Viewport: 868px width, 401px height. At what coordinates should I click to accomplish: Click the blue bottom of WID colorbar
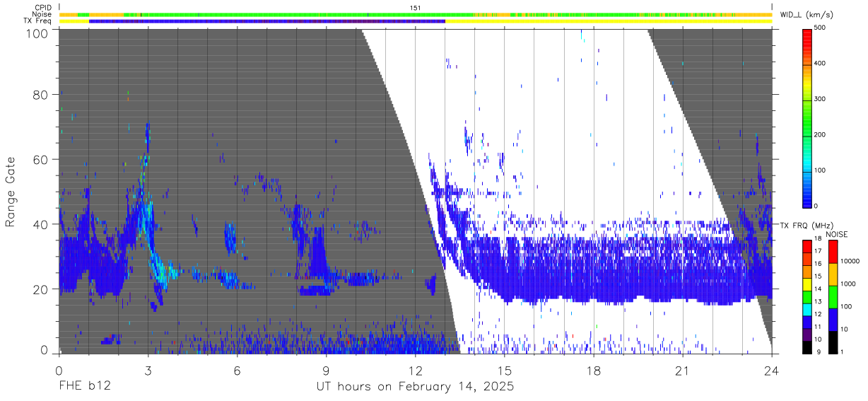tap(807, 199)
